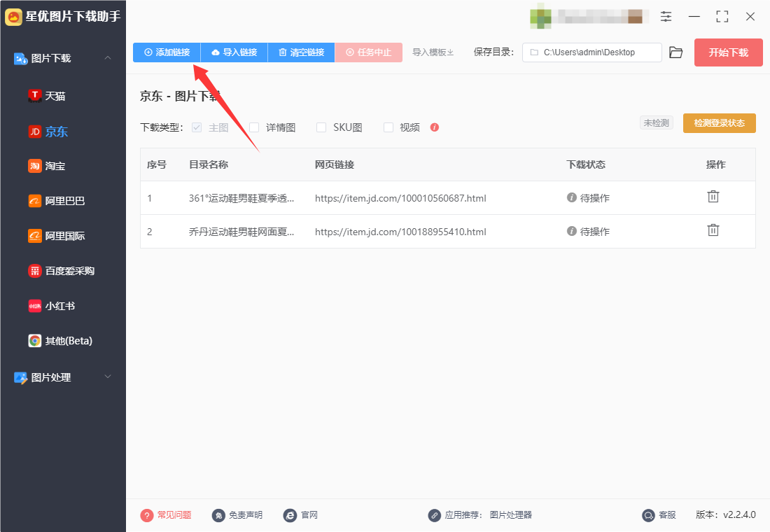Expand the 图片处理 section chevron
The height and width of the screenshot is (532, 770).
click(108, 377)
